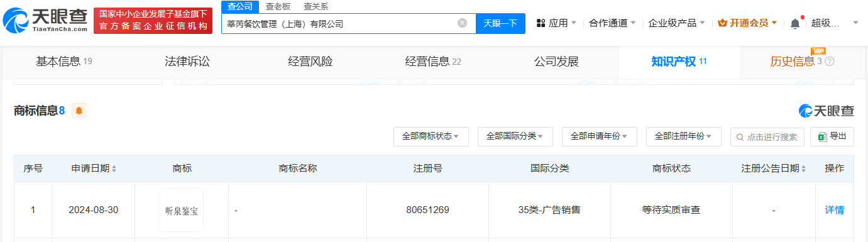868x242 pixels.
Task: Expand the 全部商标状态 filter
Action: (x=431, y=136)
